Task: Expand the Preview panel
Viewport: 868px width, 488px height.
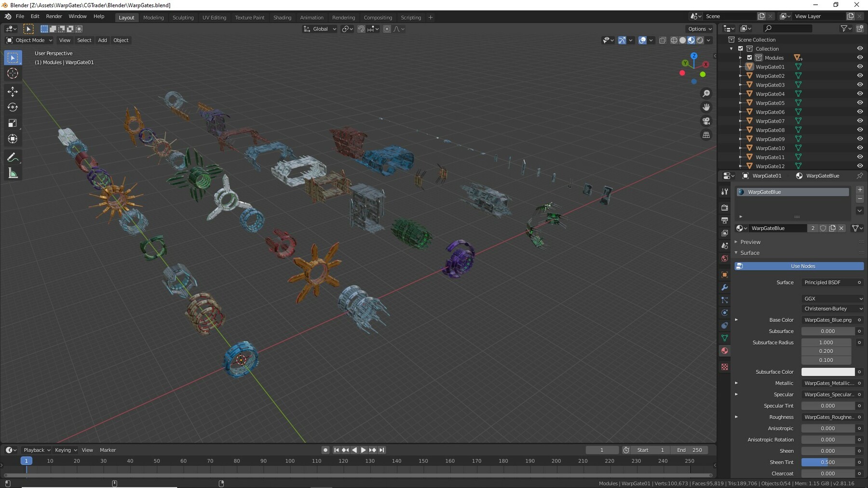Action: [750, 242]
